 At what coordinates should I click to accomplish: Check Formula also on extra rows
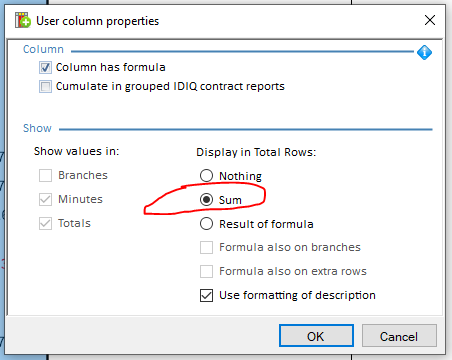[x=206, y=272]
